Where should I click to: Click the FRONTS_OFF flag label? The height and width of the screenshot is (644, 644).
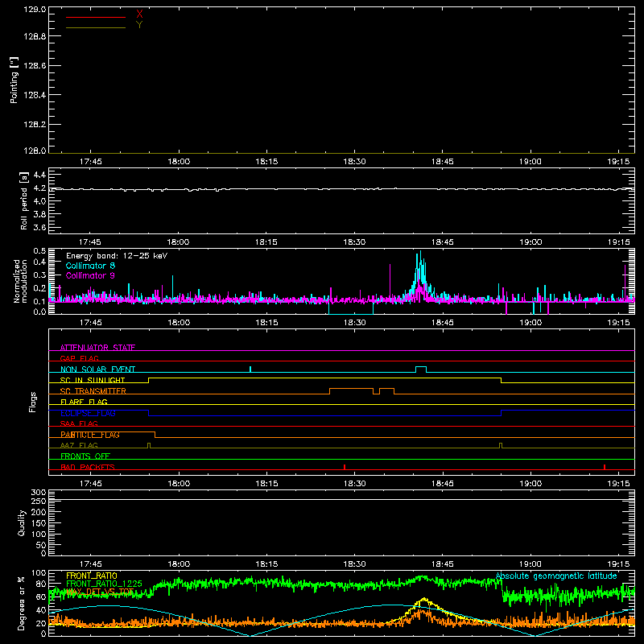pyautogui.click(x=85, y=456)
